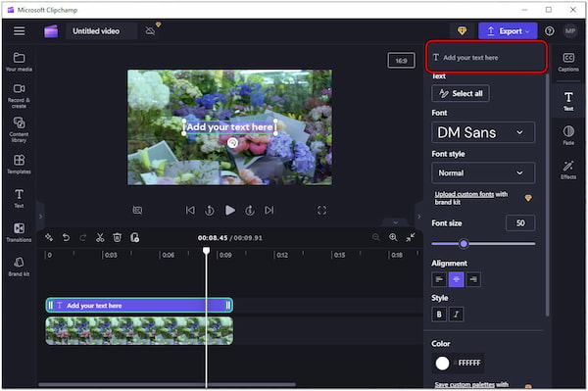Split clip with scissors tool

(100, 237)
